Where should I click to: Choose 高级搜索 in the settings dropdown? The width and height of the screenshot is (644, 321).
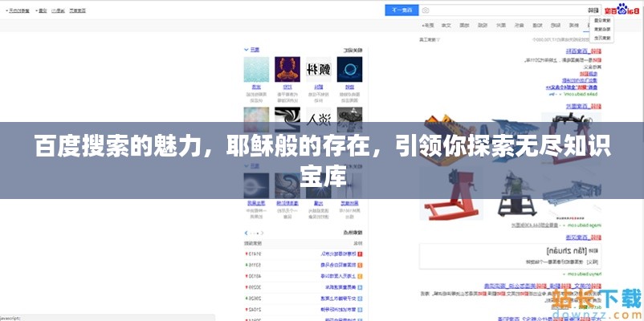(602, 29)
